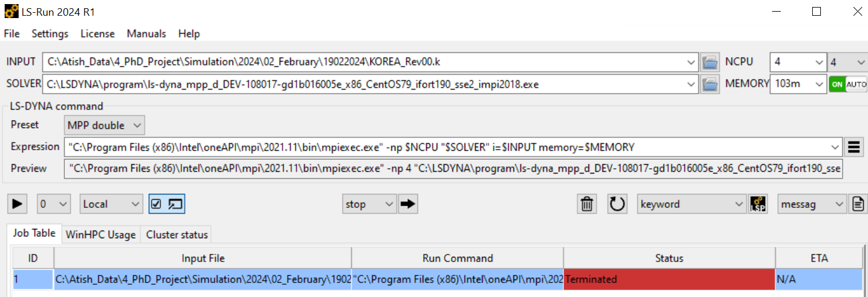Select job 1 Run Command cell

click(458, 280)
